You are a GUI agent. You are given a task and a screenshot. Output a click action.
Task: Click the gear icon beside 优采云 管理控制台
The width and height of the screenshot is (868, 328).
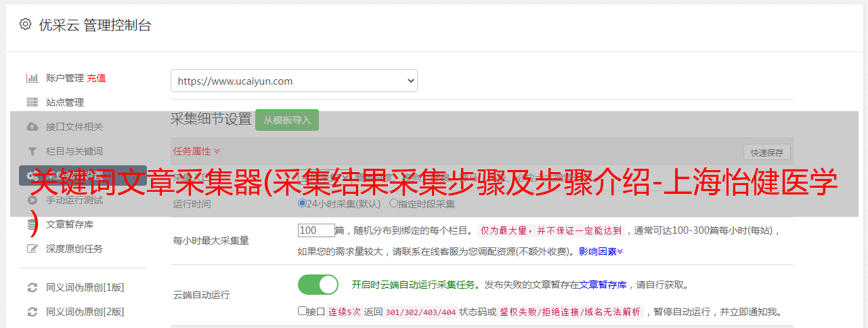pyautogui.click(x=25, y=24)
